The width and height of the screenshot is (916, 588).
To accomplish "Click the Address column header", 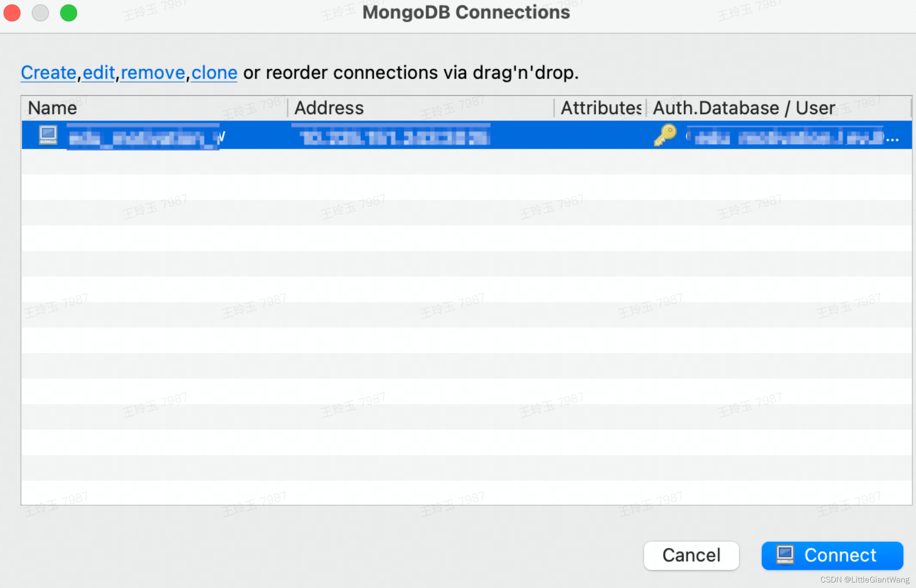I will pos(329,108).
